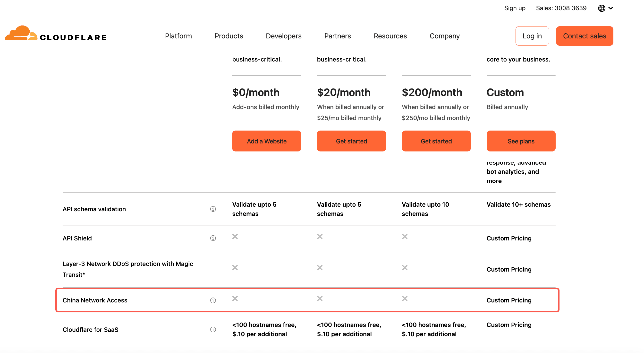
Task: Open the Developers menu
Action: 283,36
